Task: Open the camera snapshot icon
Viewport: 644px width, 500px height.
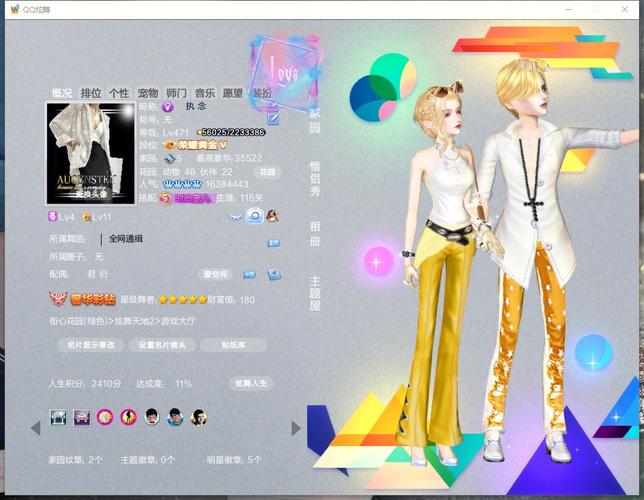Action: tap(255, 216)
